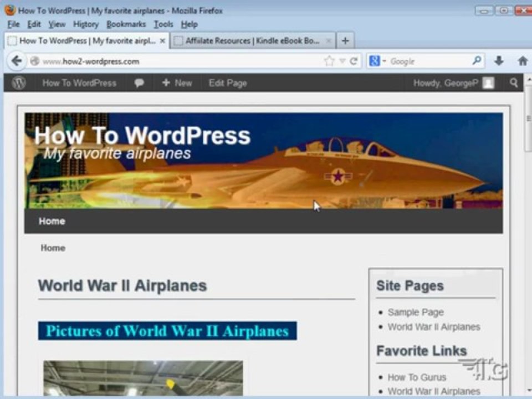Open the Help menu
Screen dimensions: 532x399
tap(189, 24)
